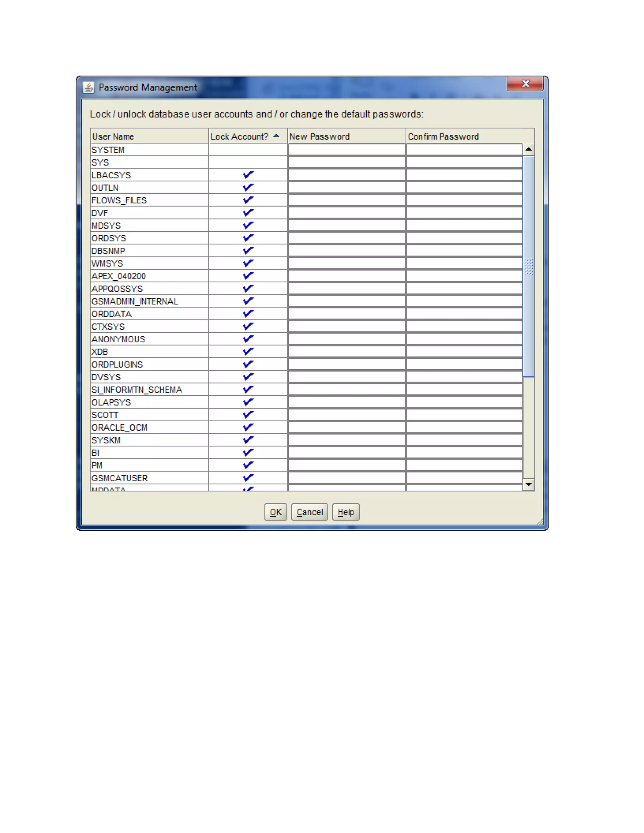Click the Cancel button

(309, 512)
